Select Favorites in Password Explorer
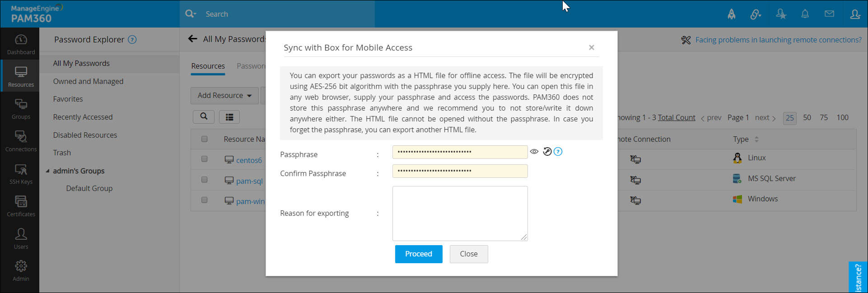Viewport: 868px width, 293px height. pos(68,99)
